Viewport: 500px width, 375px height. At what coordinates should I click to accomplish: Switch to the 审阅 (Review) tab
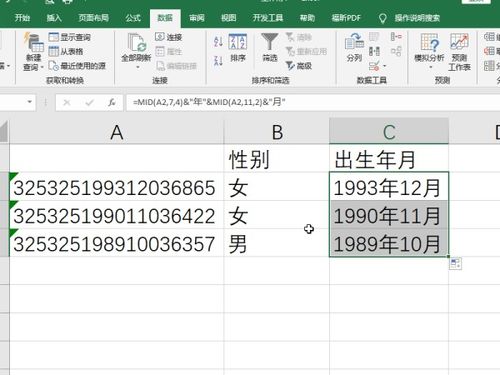tap(197, 18)
